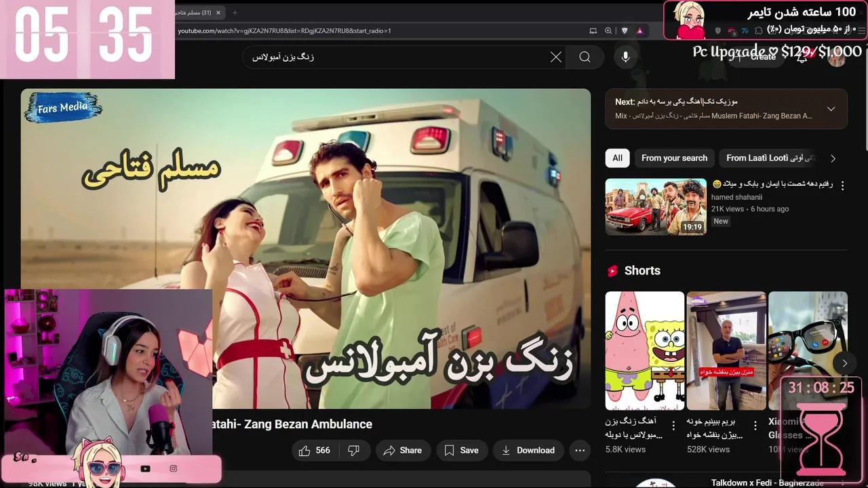Click the Brave Shields lion icon
The height and width of the screenshot is (488, 868).
point(625,30)
